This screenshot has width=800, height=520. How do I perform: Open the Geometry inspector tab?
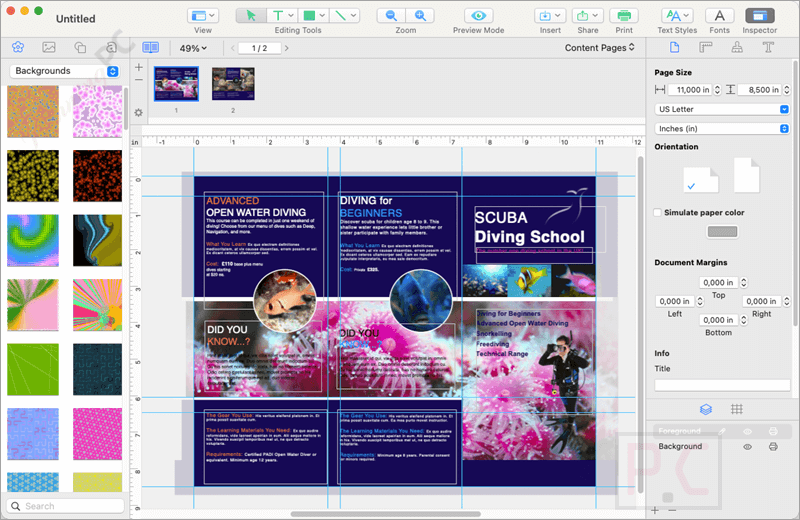pos(706,47)
